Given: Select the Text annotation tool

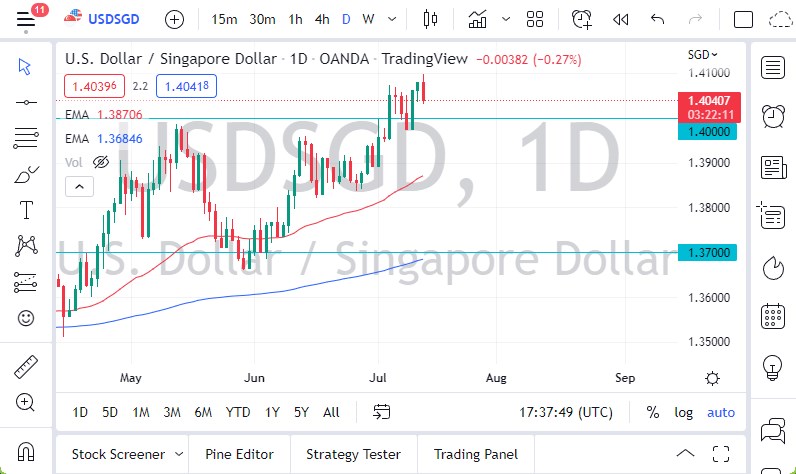Looking at the screenshot, I should tap(26, 210).
